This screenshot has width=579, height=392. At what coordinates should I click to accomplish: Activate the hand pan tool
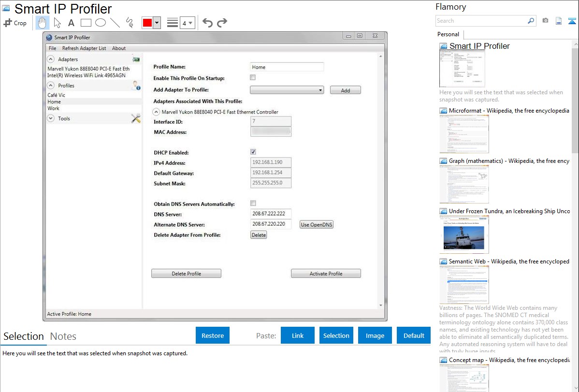pos(42,23)
